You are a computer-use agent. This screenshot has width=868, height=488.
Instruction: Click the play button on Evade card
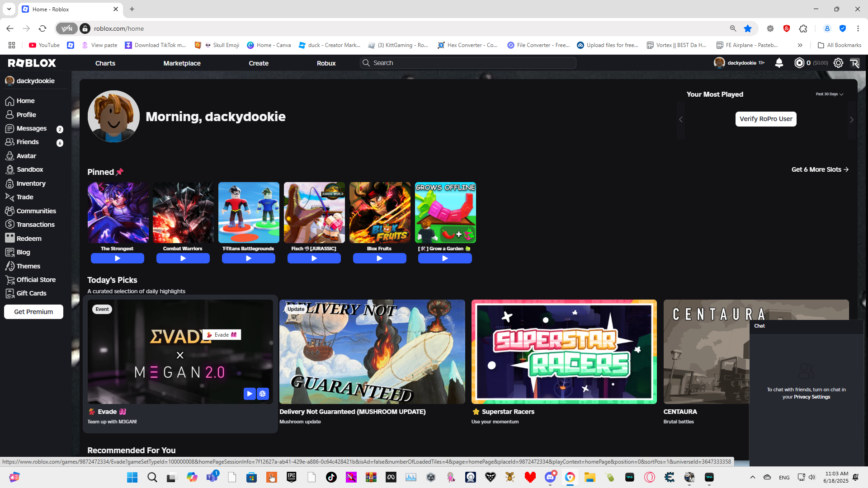point(250,394)
